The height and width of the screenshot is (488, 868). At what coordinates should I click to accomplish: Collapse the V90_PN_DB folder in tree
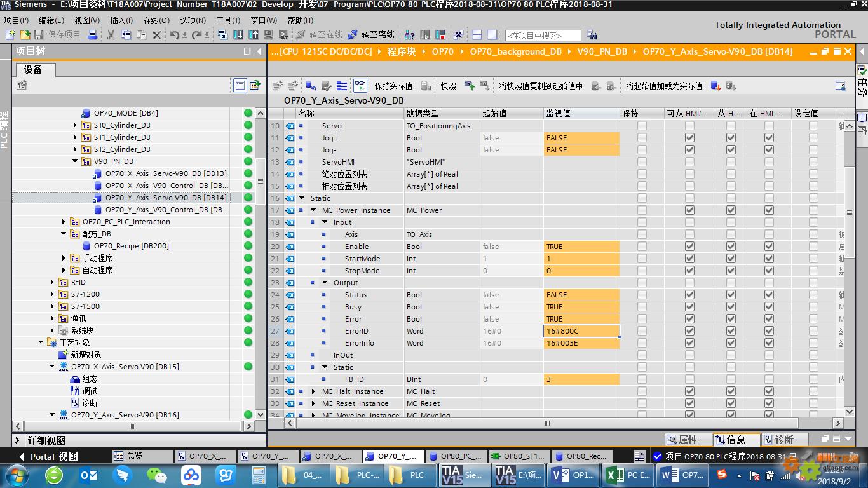75,161
